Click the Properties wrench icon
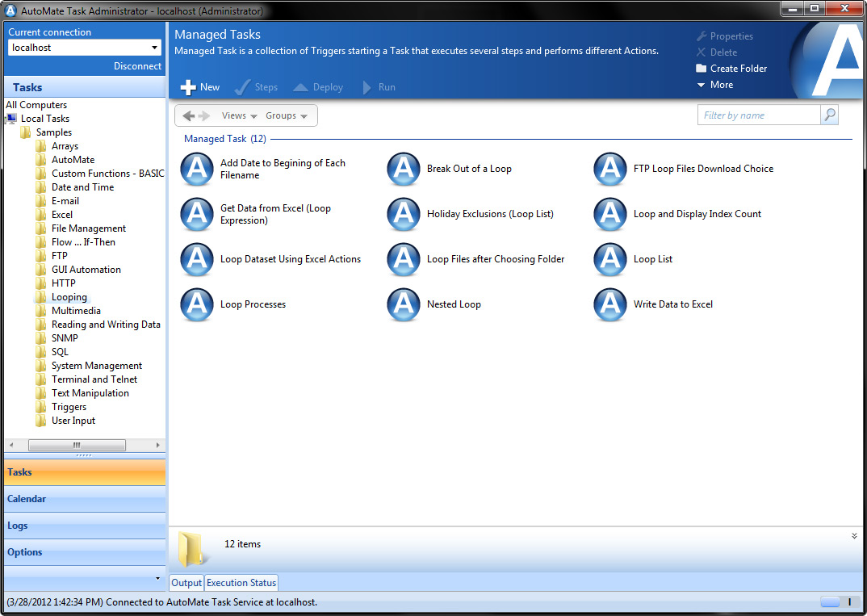Screen dimensions: 867x616 click(x=702, y=36)
